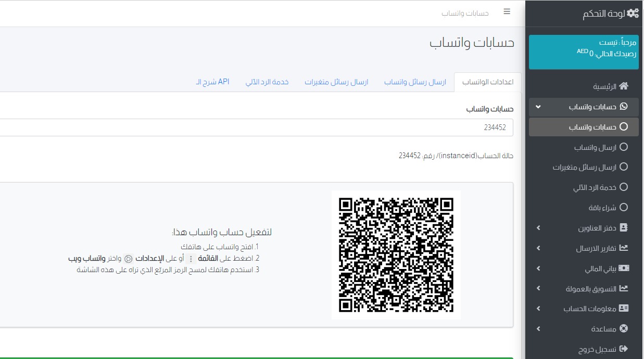
Task: Click the teal balance welcome box
Action: pyautogui.click(x=584, y=52)
